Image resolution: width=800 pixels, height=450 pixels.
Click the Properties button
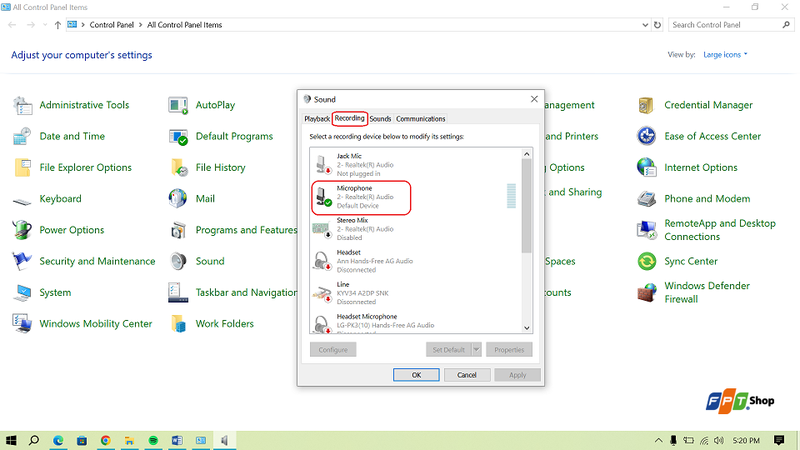click(x=509, y=350)
